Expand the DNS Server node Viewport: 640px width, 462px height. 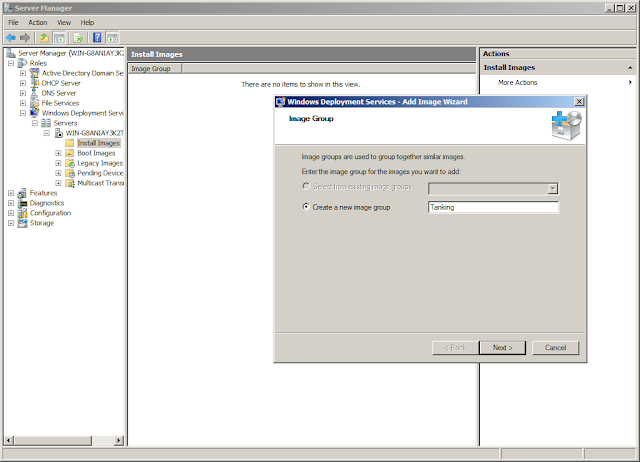pos(23,93)
